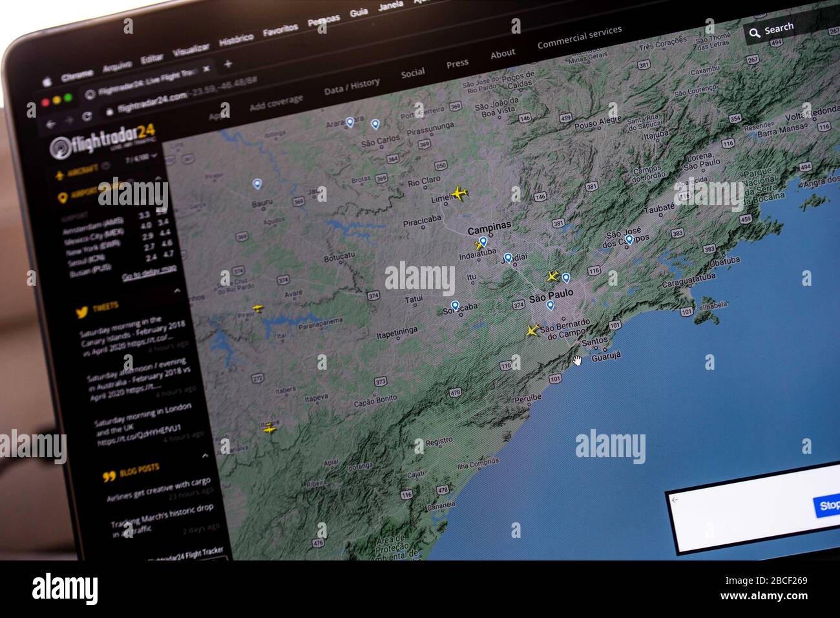Viewport: 840px width, 618px height.
Task: Select the aircraft near São Bernardo do Campo
Action: point(532,330)
